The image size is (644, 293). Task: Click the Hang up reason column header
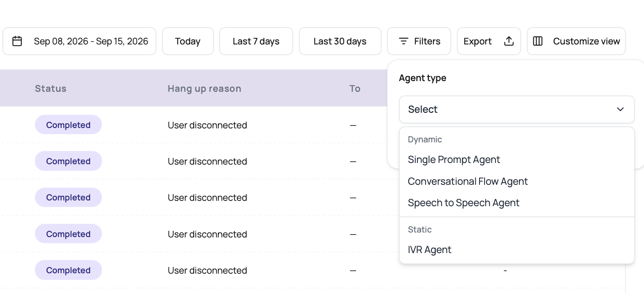[x=204, y=88]
